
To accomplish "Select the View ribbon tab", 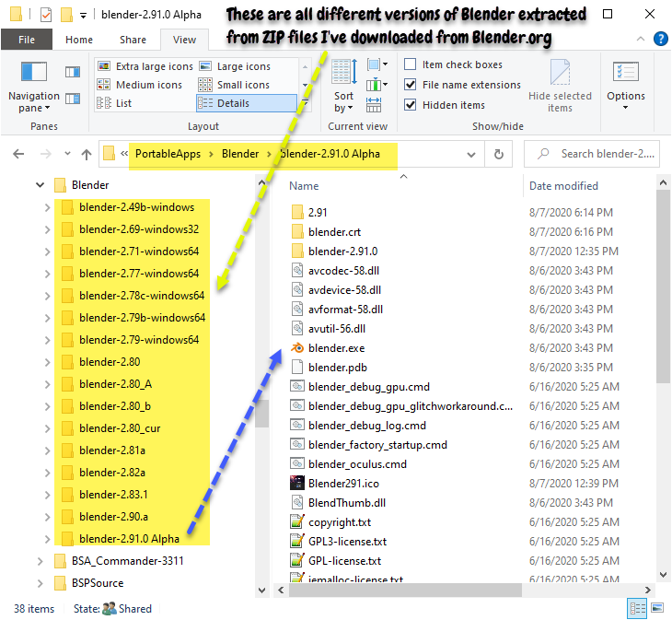I will pos(184,40).
